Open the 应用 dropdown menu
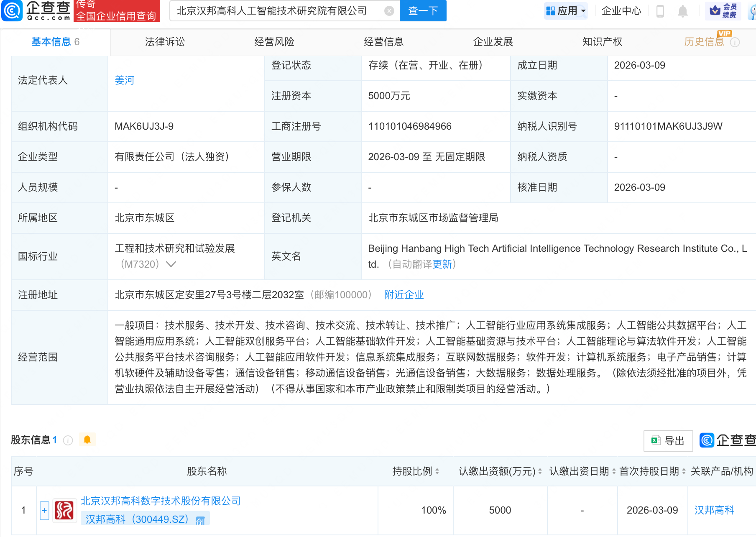Screen dimensions: 756x537 (566, 11)
